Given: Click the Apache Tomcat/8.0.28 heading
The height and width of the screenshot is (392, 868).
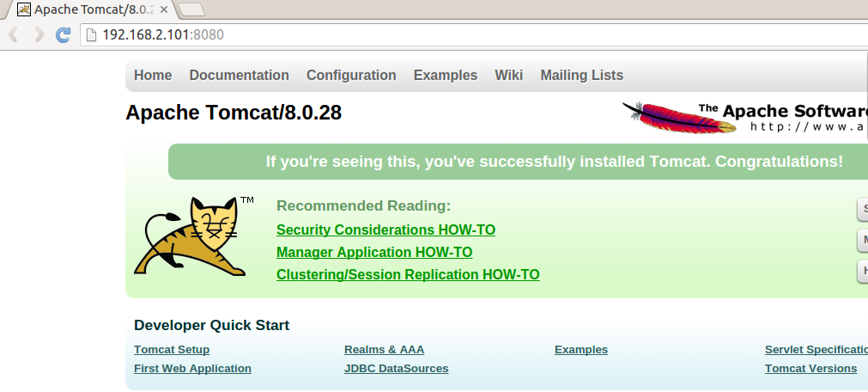Looking at the screenshot, I should (x=234, y=113).
